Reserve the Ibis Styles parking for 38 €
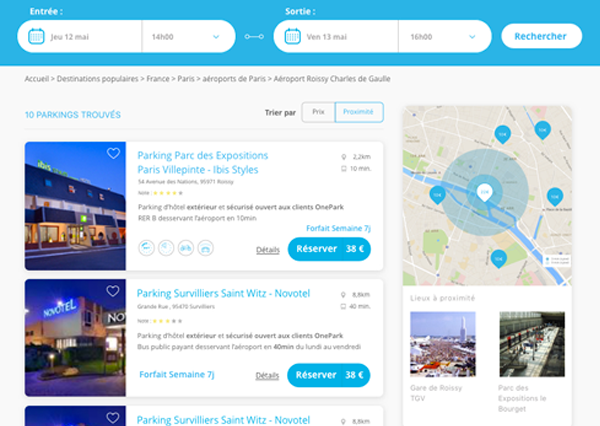The width and height of the screenshot is (600, 426). click(328, 249)
